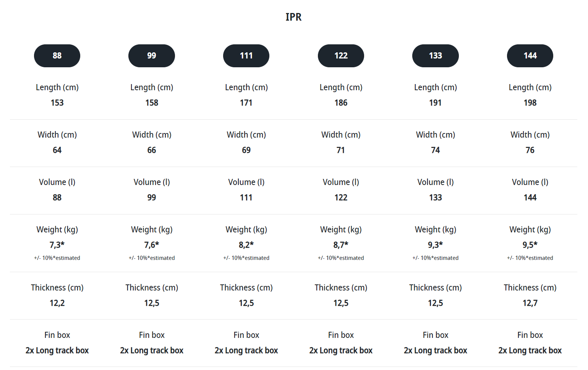Click the IPR heading
588x370 pixels.
293,17
